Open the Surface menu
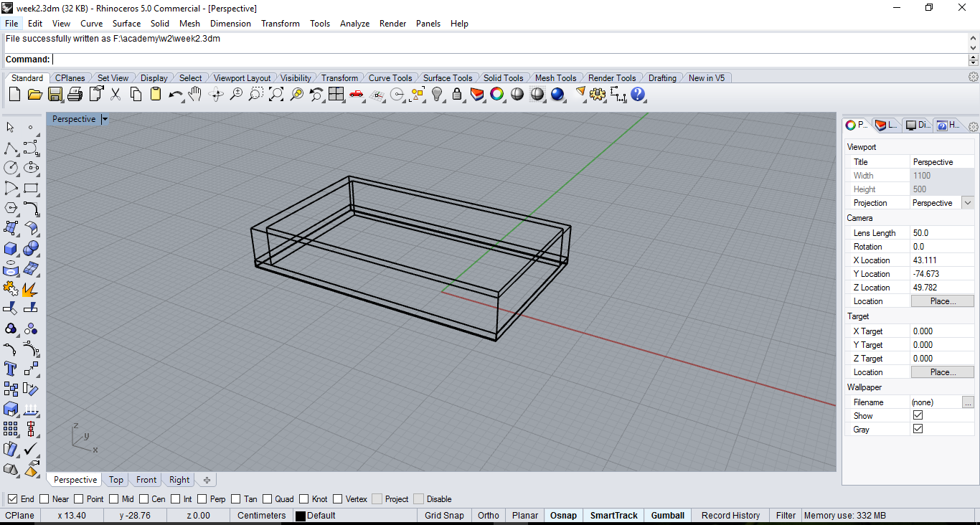Image resolution: width=980 pixels, height=525 pixels. click(126, 24)
